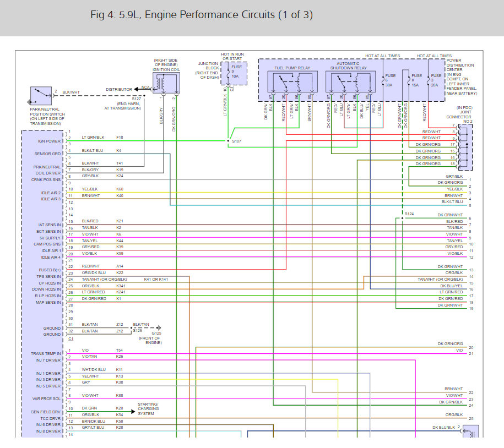Click the '5V SUPPLY' pin label
The width and height of the screenshot is (504, 448).
pyautogui.click(x=50, y=238)
